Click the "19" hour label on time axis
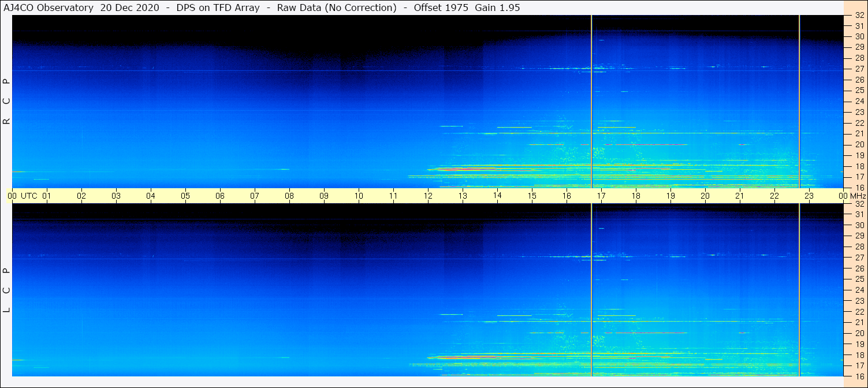Screen dimensions: 868x388 point(670,196)
